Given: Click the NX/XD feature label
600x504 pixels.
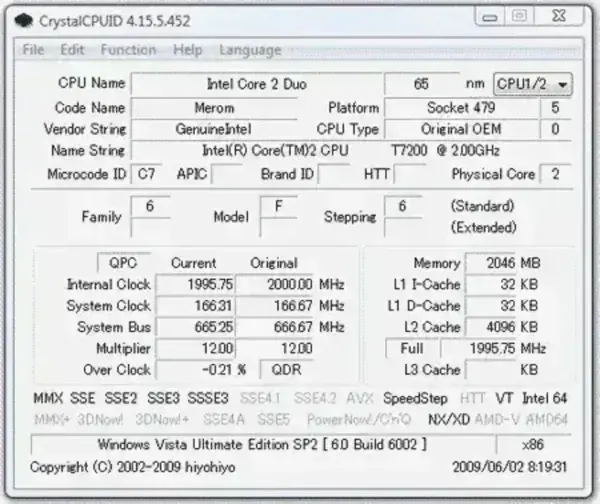Looking at the screenshot, I should click(x=449, y=420).
